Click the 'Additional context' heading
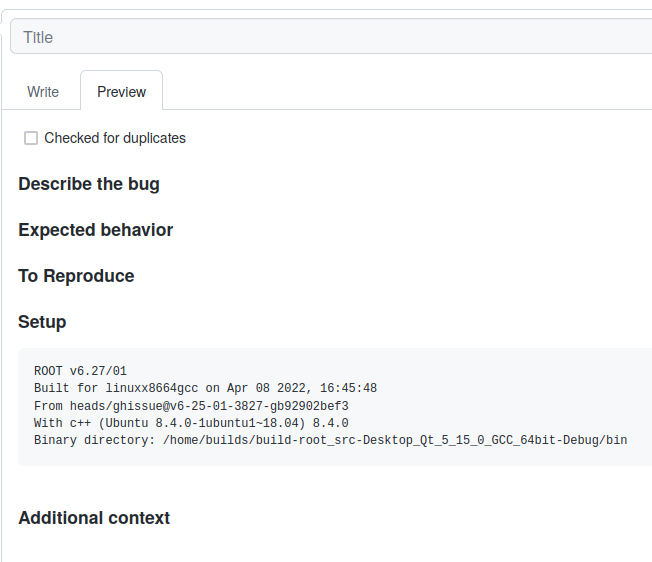The image size is (652, 562). point(94,518)
